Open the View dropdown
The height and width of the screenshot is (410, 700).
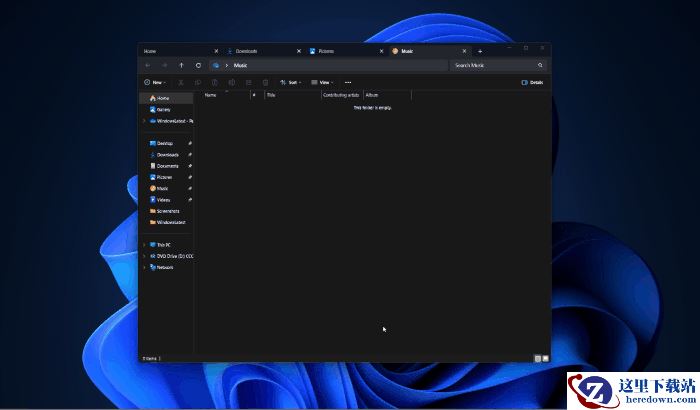[x=322, y=83]
